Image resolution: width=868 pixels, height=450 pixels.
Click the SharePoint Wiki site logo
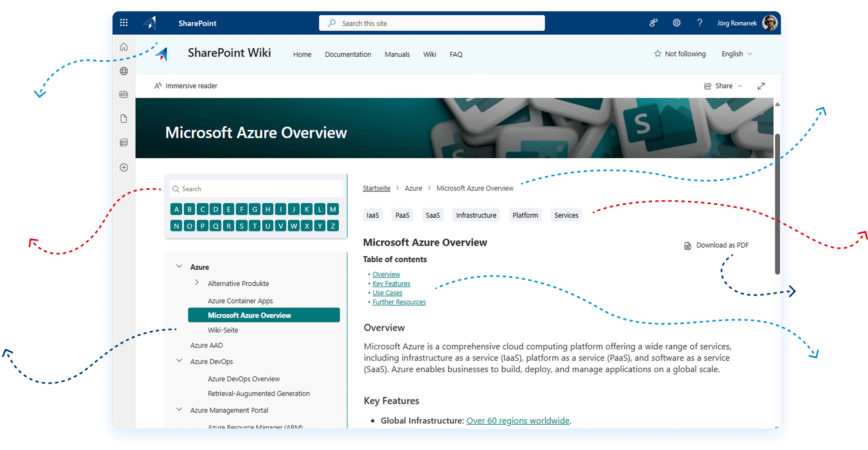[x=162, y=54]
